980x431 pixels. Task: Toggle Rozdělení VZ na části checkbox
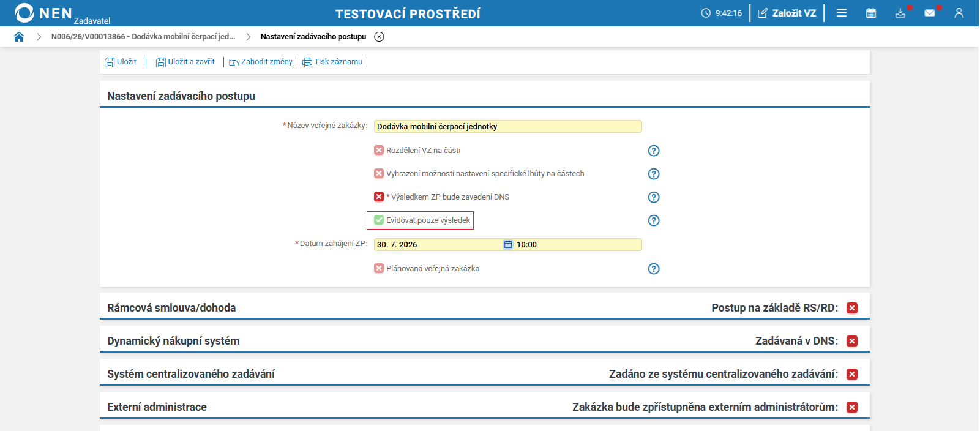379,150
